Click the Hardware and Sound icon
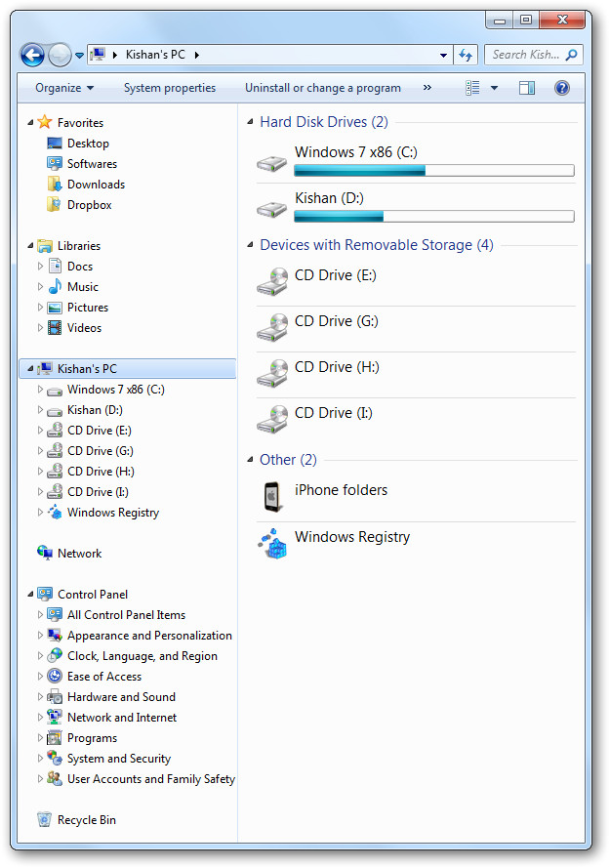Screen dimensions: 610x868 tap(55, 696)
